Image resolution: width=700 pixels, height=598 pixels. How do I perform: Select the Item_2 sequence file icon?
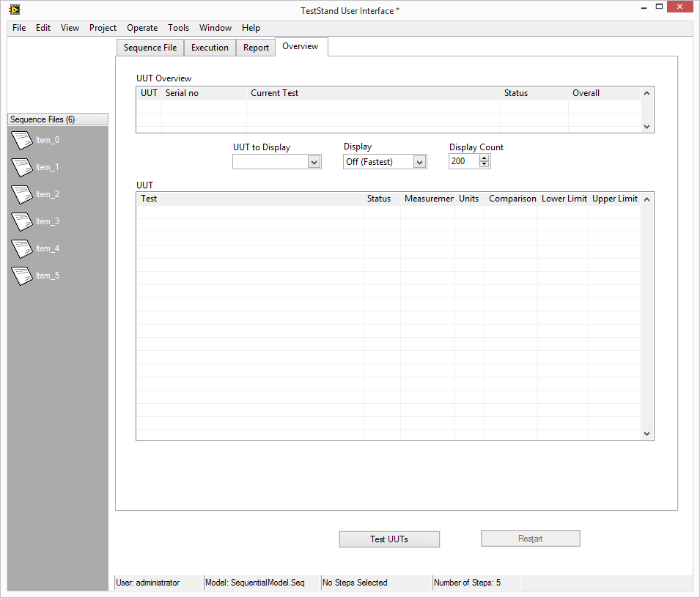[21, 193]
